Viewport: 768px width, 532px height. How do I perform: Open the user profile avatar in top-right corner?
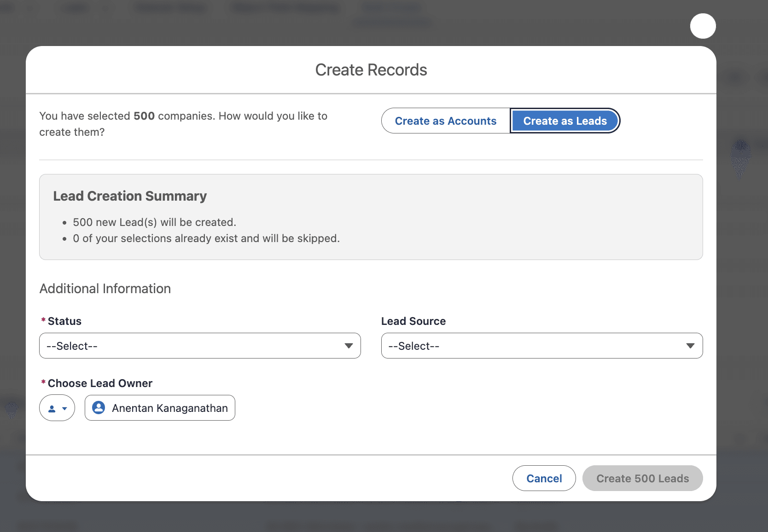(702, 26)
